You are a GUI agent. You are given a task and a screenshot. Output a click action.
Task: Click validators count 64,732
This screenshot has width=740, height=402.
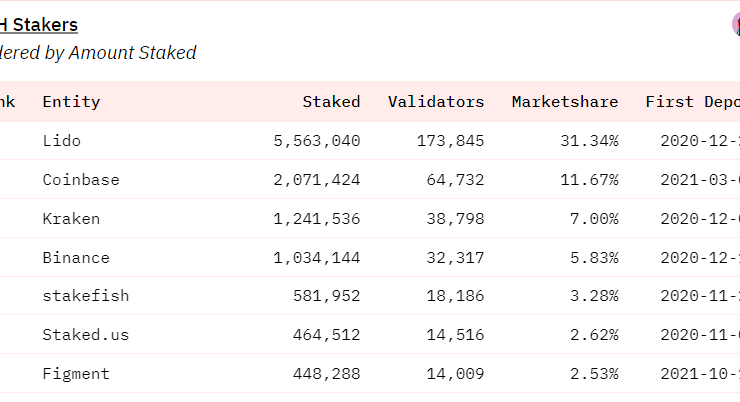pyautogui.click(x=455, y=180)
